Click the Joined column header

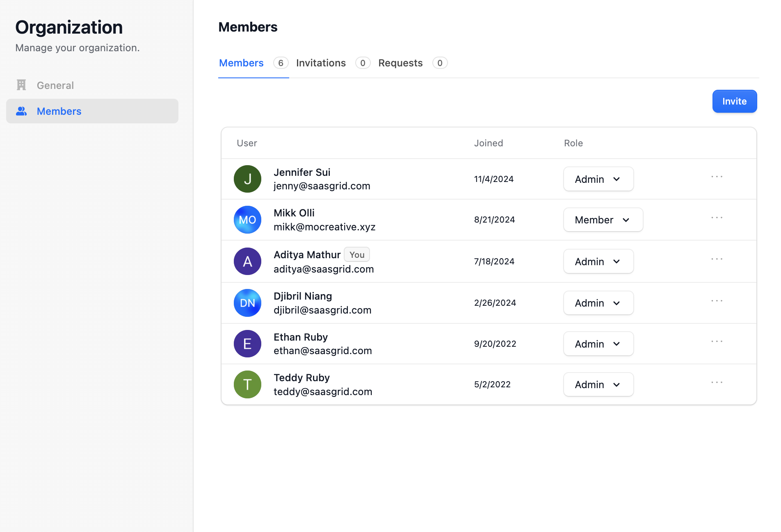point(488,143)
